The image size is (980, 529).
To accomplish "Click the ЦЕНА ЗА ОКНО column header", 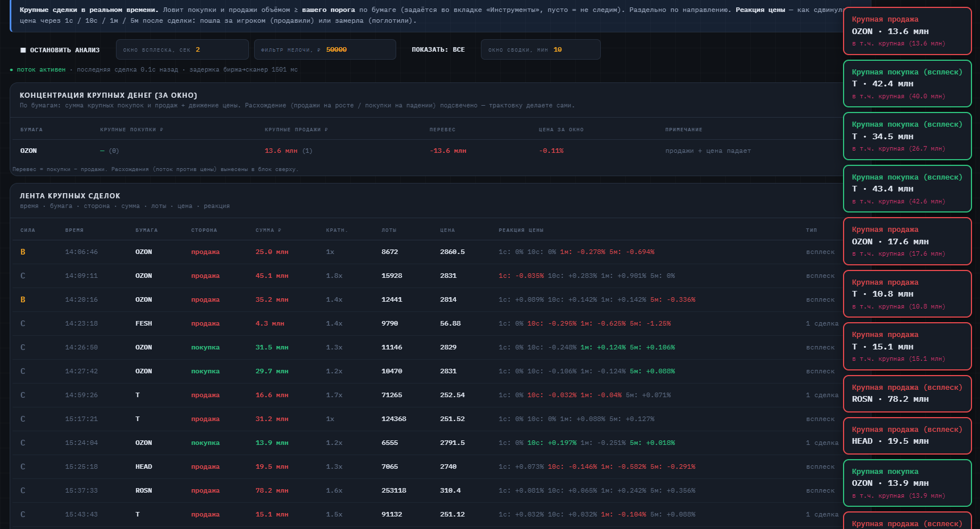I will click(x=561, y=130).
